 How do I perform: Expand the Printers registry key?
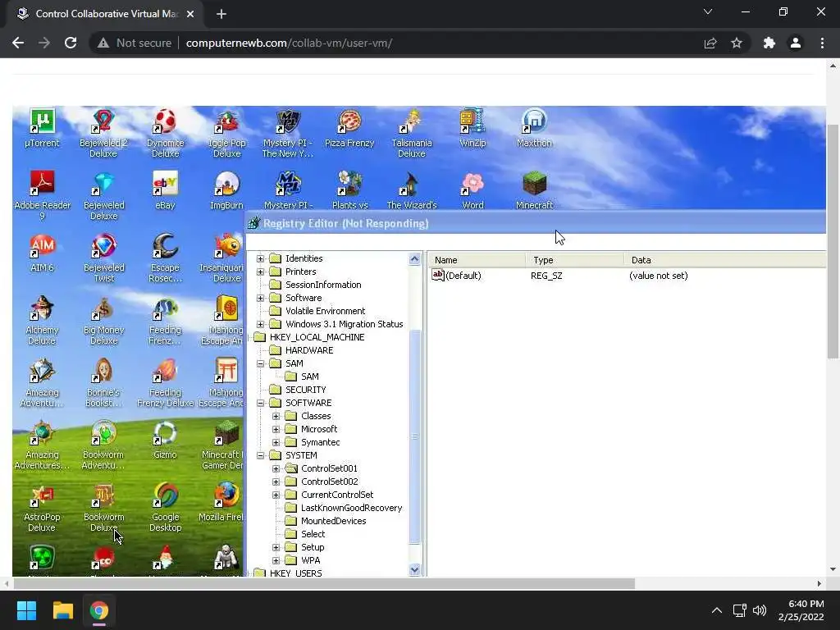[260, 272]
